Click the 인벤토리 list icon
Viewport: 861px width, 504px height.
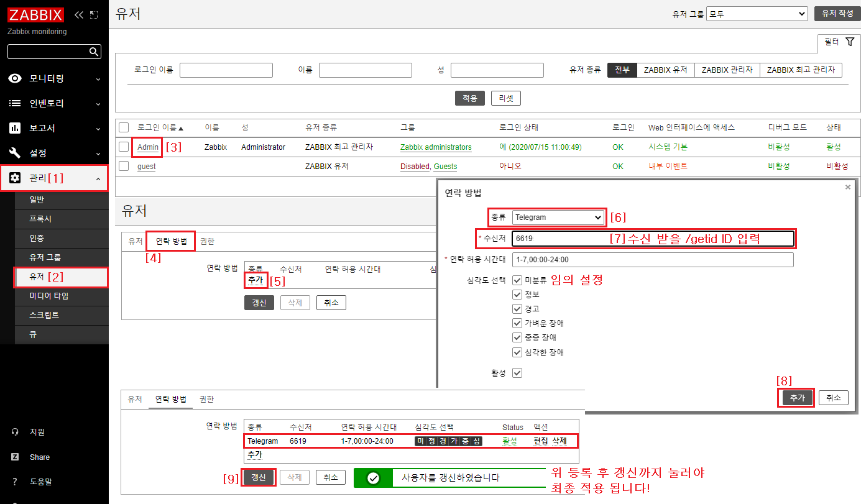[x=15, y=103]
